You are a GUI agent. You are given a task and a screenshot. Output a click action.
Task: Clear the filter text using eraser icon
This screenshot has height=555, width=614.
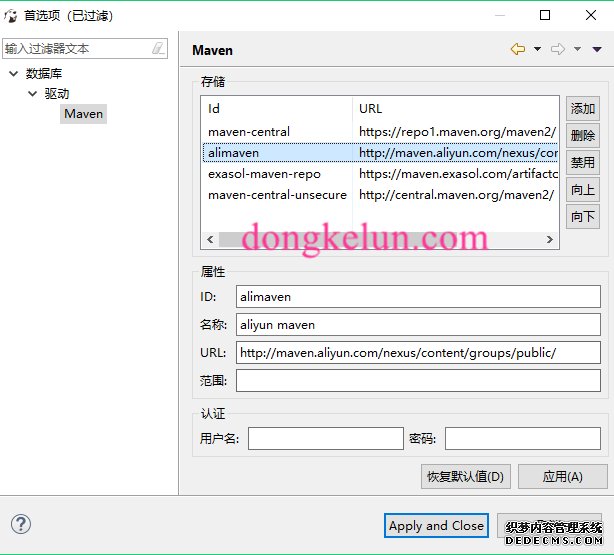tap(158, 48)
